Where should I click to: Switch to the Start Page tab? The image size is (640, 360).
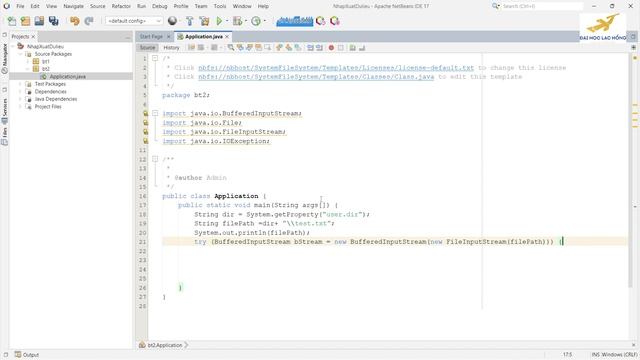pos(151,37)
